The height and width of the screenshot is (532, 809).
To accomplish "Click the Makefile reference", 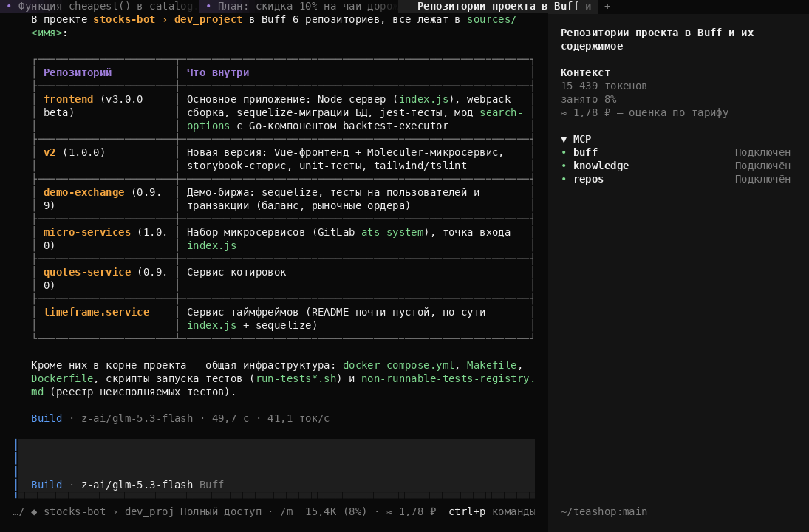I will pyautogui.click(x=492, y=365).
